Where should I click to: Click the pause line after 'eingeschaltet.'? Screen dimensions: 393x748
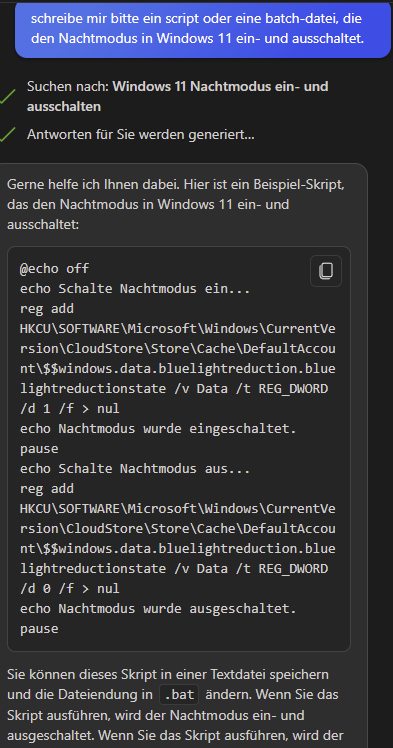tap(39, 449)
